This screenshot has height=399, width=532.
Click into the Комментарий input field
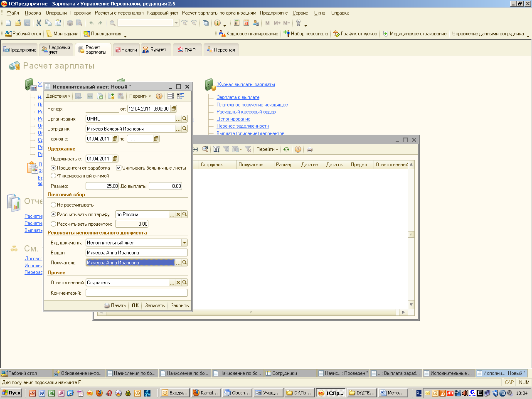pyautogui.click(x=137, y=293)
